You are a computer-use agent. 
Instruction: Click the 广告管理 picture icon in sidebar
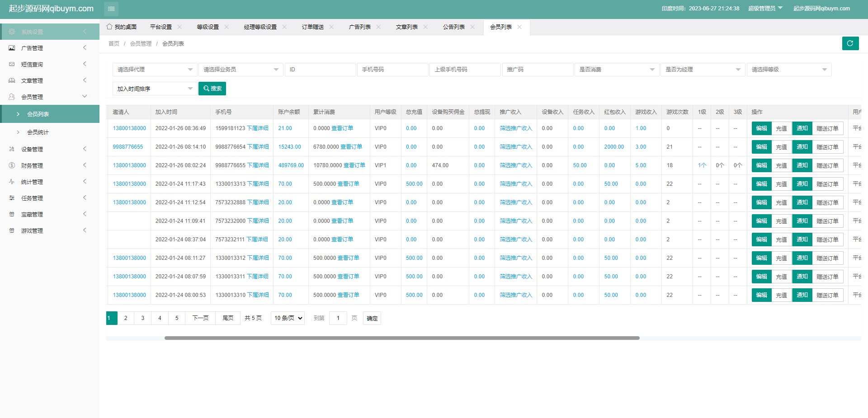coord(12,48)
